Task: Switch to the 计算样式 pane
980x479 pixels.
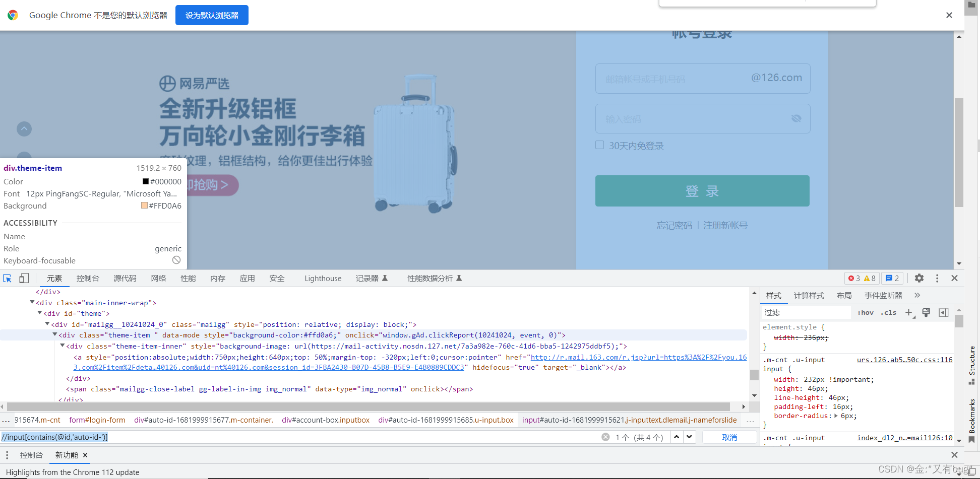Action: coord(809,295)
